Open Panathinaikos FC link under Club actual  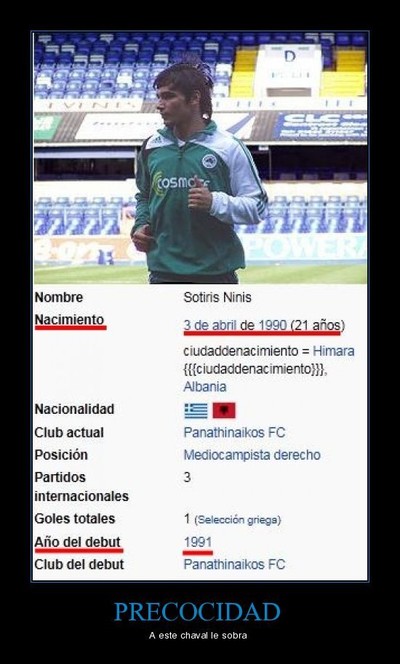pos(234,432)
